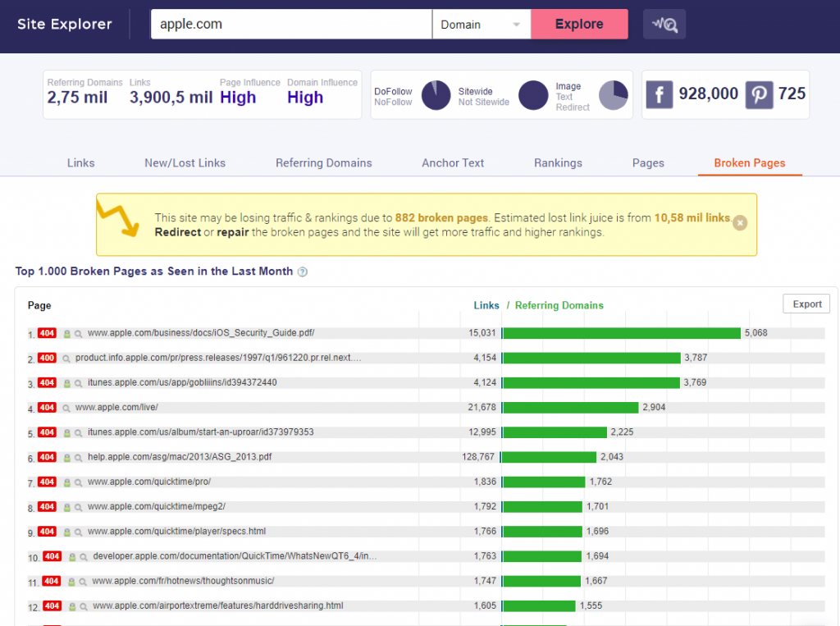The image size is (840, 626).
Task: Open the itunes.apple.com gobliiins page link
Action: [182, 382]
